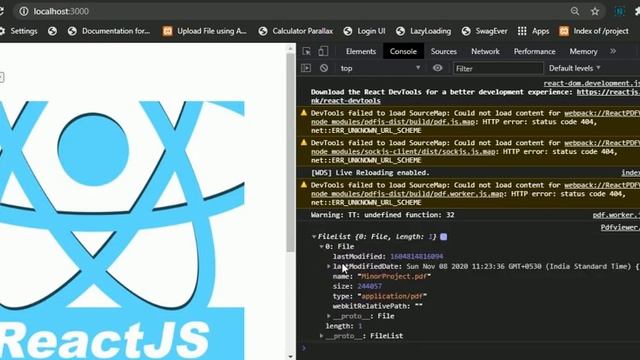640x360 pixels.
Task: Open the Settings bookmark
Action: coord(19,31)
